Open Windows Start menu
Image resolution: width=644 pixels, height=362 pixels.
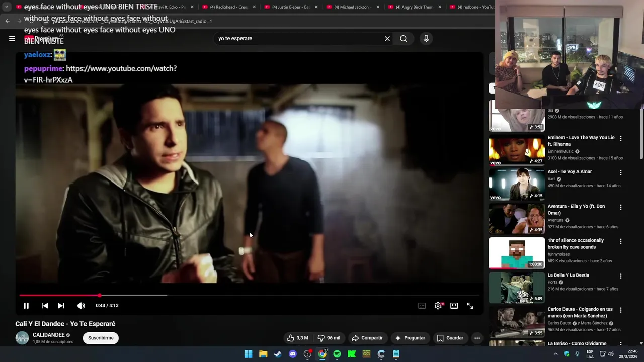click(x=249, y=354)
